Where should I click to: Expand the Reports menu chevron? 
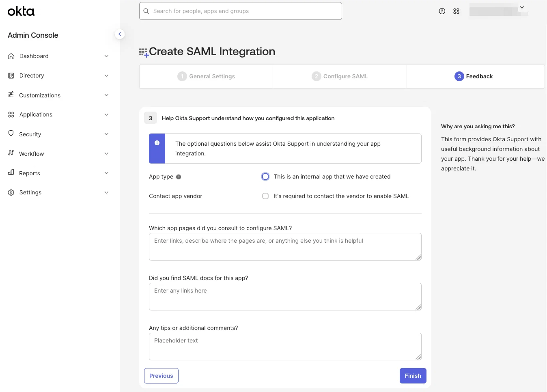click(x=106, y=173)
